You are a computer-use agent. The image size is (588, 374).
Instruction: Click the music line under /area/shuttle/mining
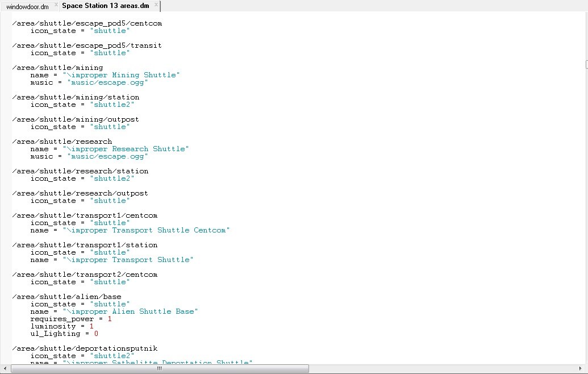click(x=89, y=82)
